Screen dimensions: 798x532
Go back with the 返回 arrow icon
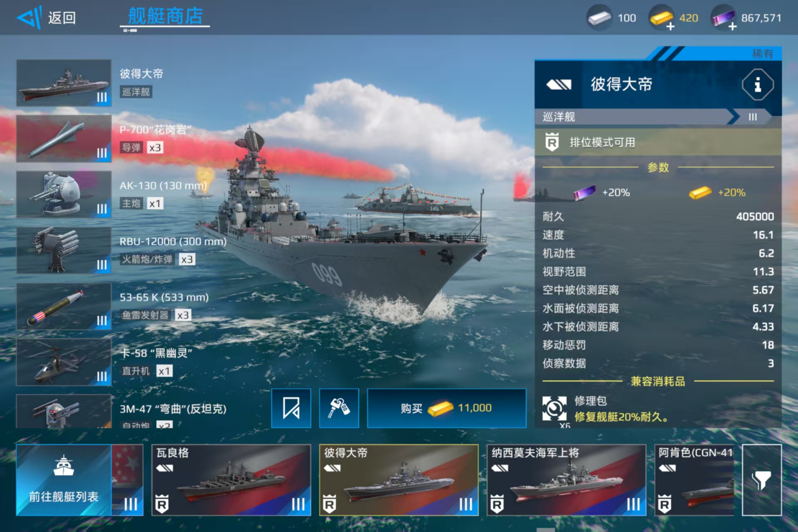point(29,17)
